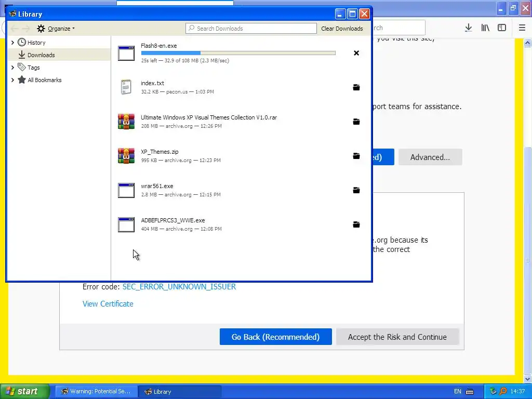Viewport: 532px width, 399px height.
Task: Click the ADBEFLPRCS3_WWE.exe file icon
Action: coord(126,224)
